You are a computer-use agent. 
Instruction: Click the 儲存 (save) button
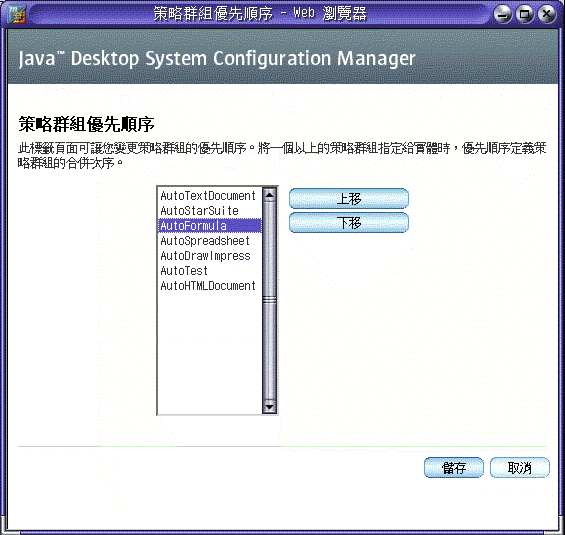tap(454, 468)
